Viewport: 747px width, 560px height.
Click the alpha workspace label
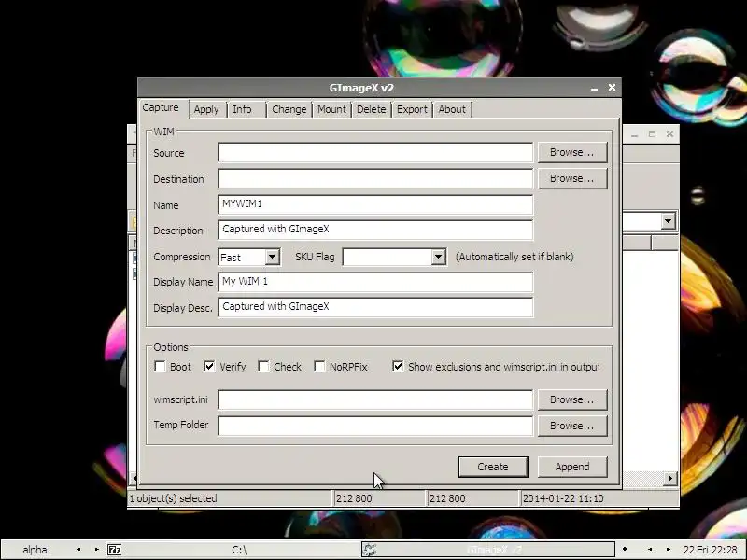pos(35,550)
